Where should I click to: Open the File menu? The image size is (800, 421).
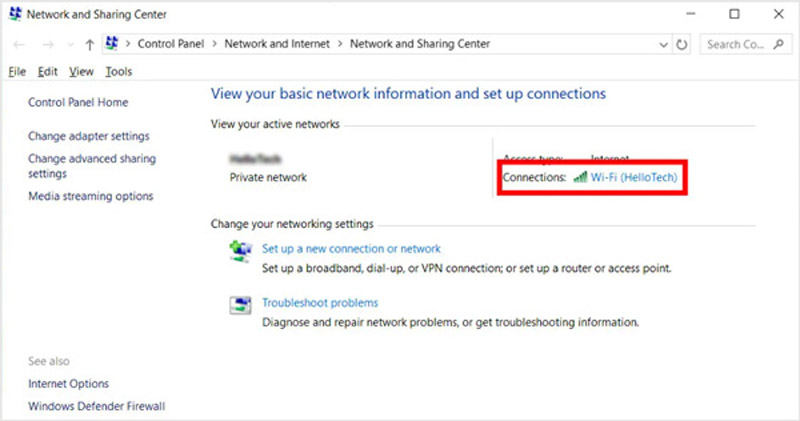click(x=16, y=72)
